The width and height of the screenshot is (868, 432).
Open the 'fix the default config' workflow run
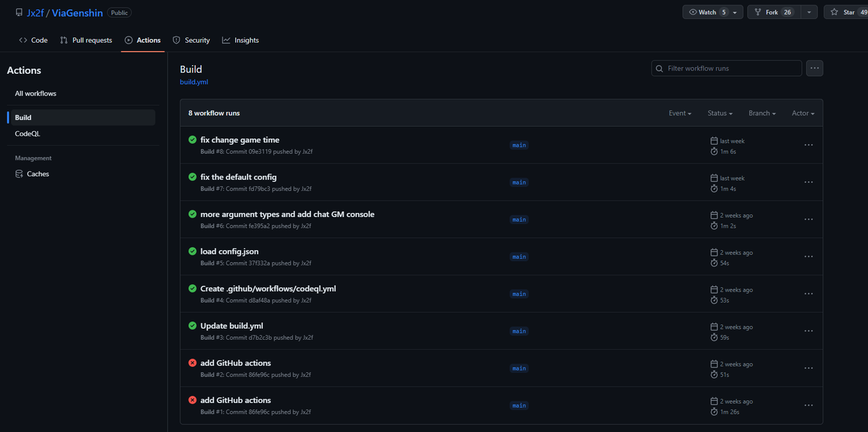pos(239,177)
